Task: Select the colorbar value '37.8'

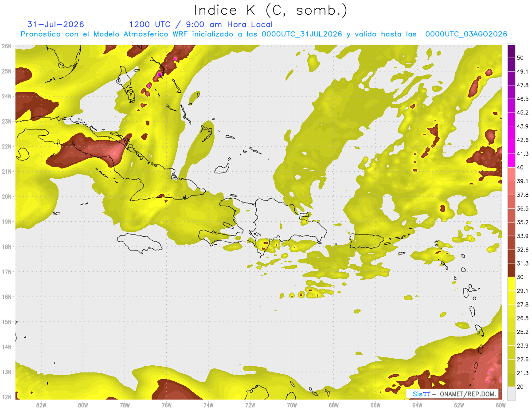Action: (x=522, y=195)
